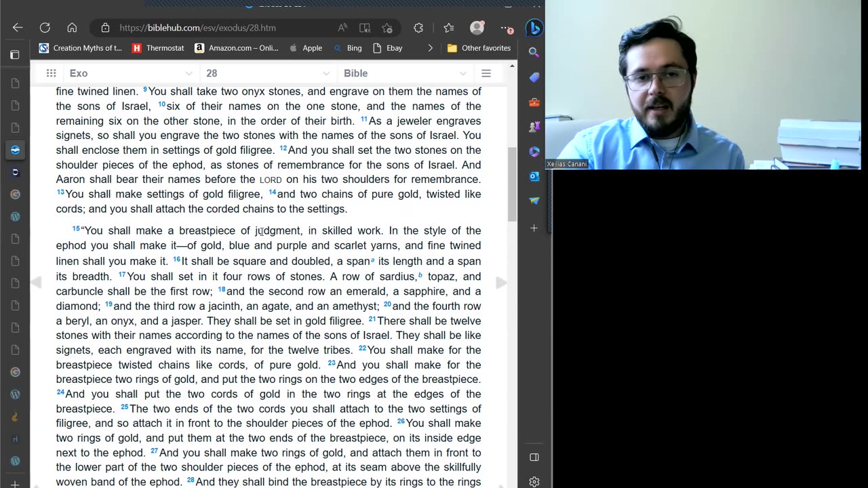
Task: Open the Favorites list
Action: tap(449, 28)
